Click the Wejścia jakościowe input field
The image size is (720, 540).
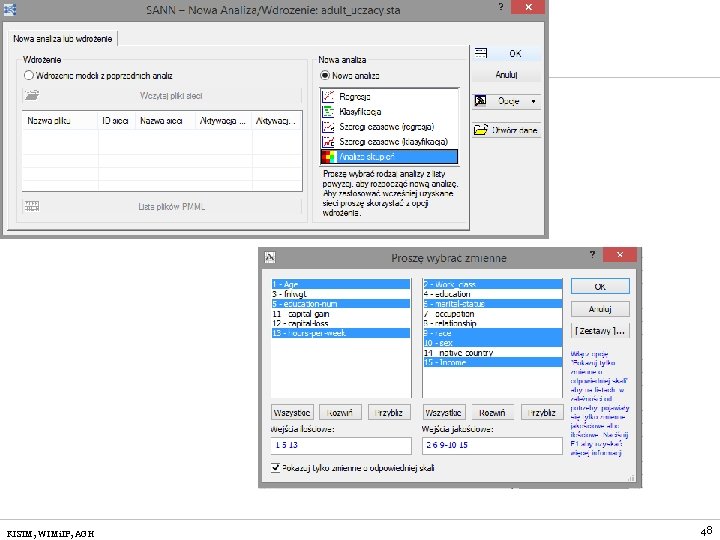pyautogui.click(x=492, y=445)
